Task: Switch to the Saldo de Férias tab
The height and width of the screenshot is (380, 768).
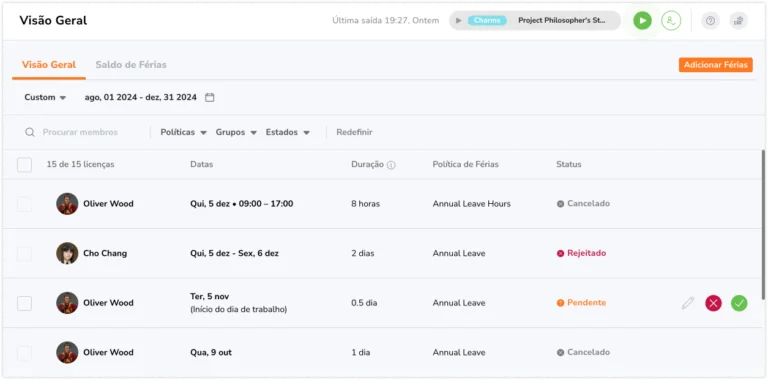Action: point(131,65)
